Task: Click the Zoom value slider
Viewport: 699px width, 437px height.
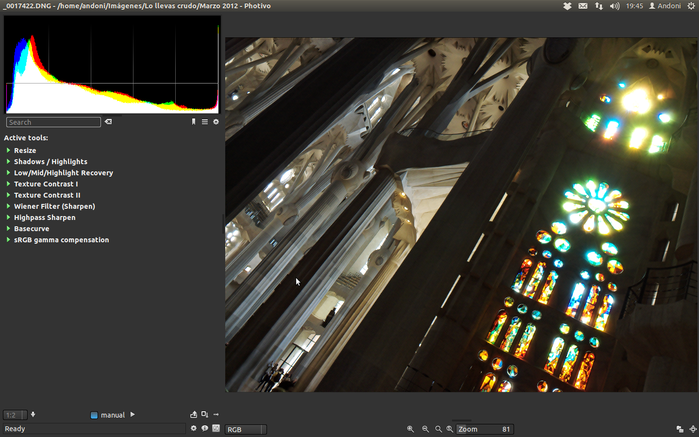Action: tap(485, 429)
